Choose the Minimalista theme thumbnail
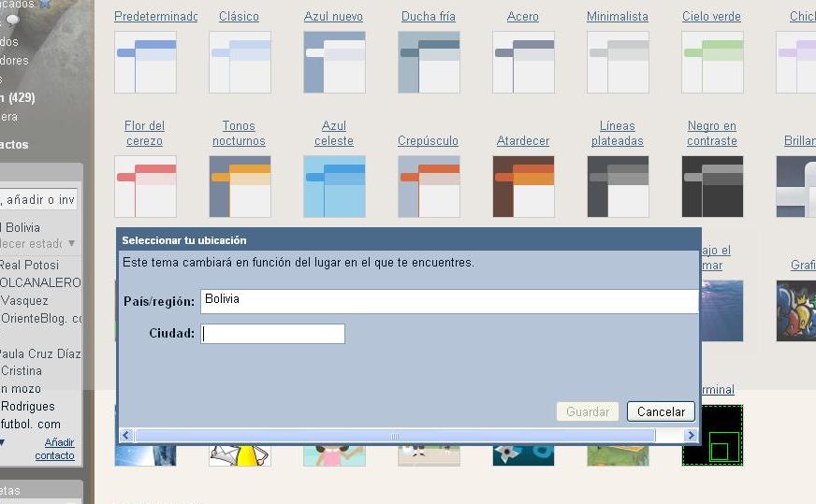Image resolution: width=816 pixels, height=504 pixels. click(x=618, y=62)
